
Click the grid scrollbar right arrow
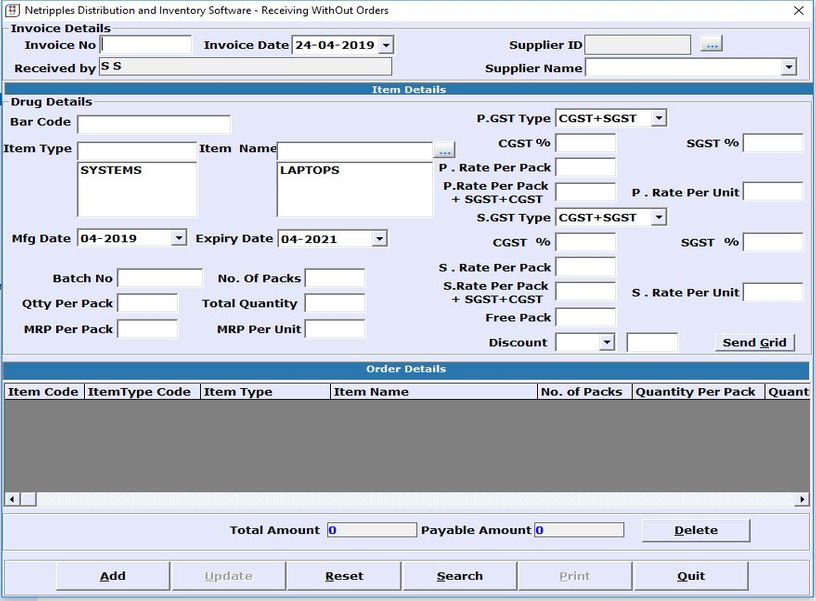tap(802, 499)
